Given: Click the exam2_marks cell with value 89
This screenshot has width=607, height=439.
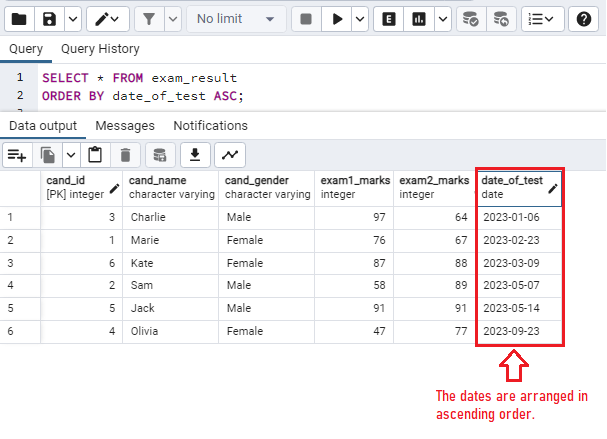Looking at the screenshot, I should tap(434, 286).
